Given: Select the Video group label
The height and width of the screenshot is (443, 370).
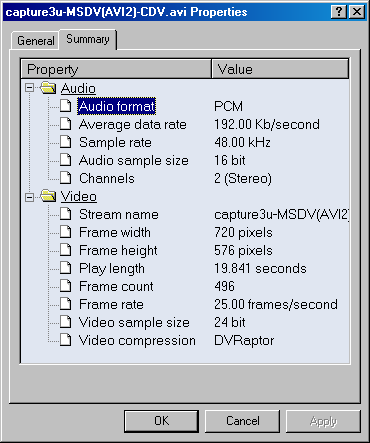Looking at the screenshot, I should pyautogui.click(x=79, y=196).
